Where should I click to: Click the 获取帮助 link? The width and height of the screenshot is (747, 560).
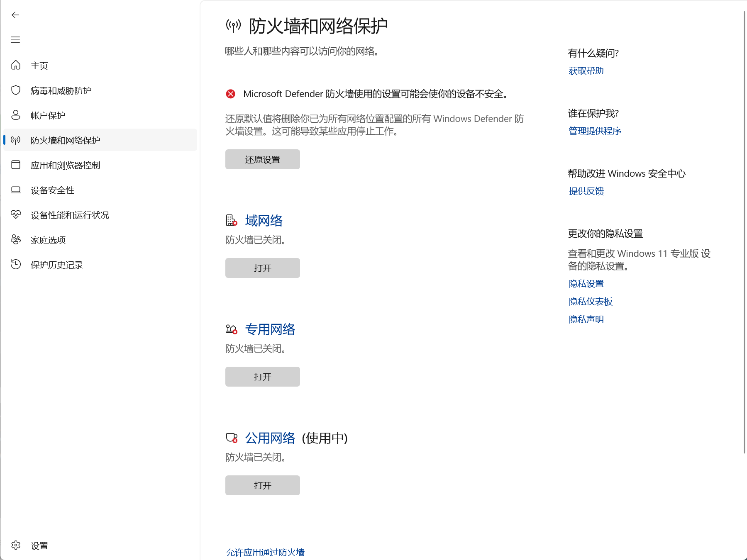point(586,71)
